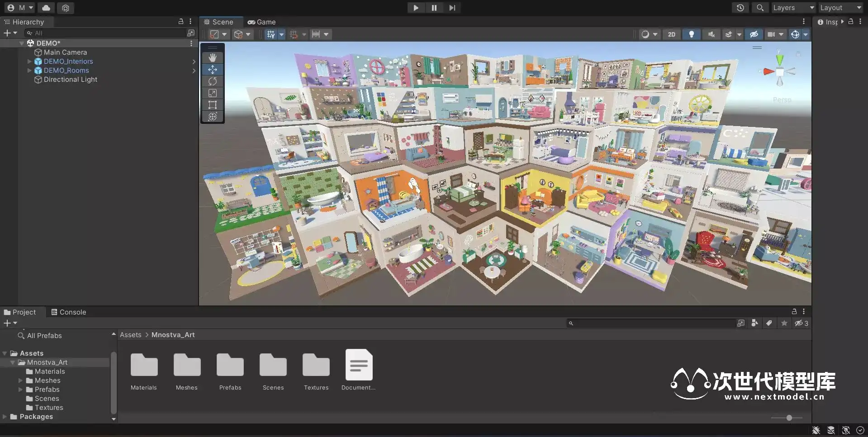The width and height of the screenshot is (868, 437).
Task: Select the Hand view tool
Action: tap(213, 57)
